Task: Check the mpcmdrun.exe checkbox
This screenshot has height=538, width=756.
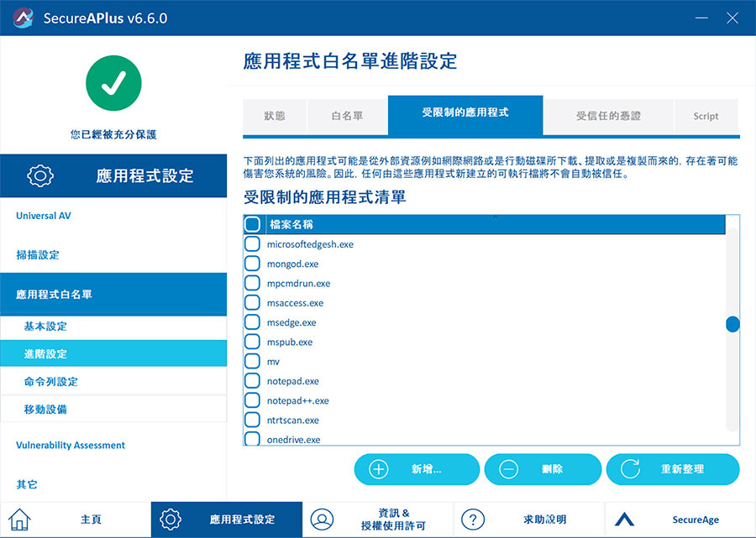Action: pyautogui.click(x=252, y=283)
